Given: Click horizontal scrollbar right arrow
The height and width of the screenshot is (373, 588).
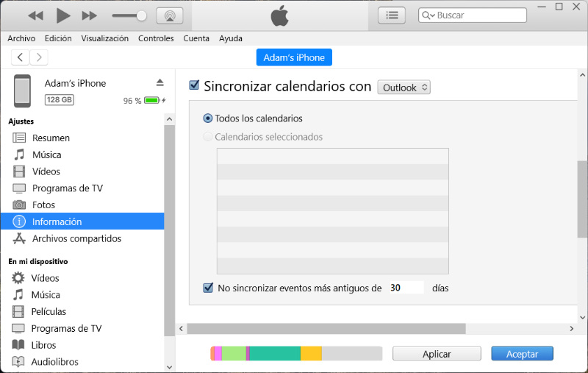Looking at the screenshot, I should [572, 329].
